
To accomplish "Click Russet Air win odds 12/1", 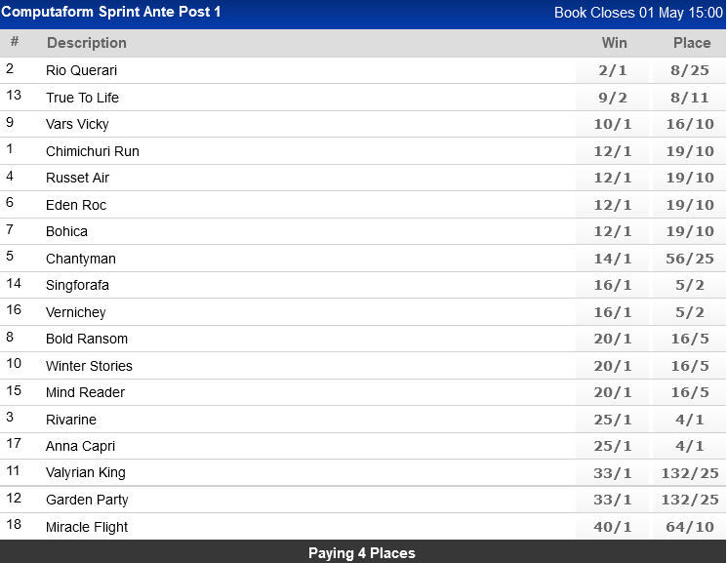I will [x=614, y=178].
